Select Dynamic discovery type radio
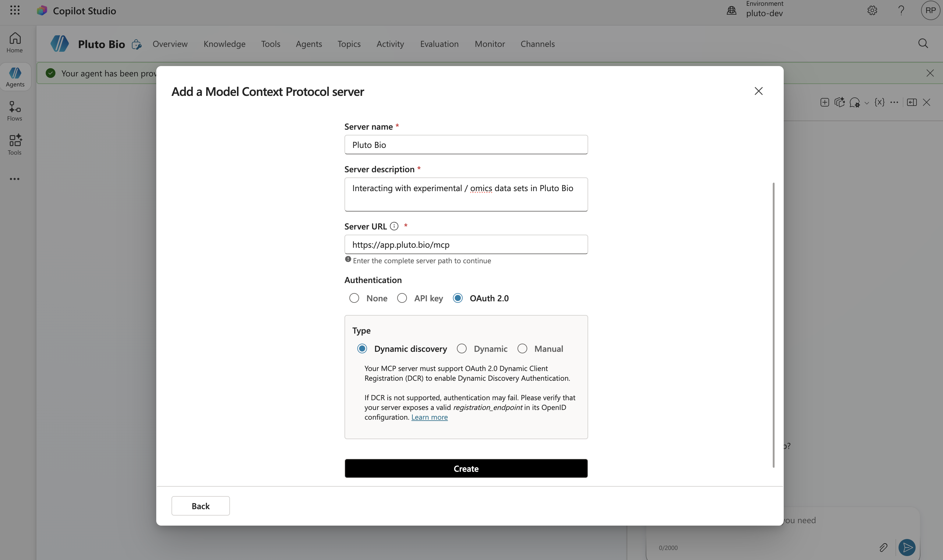 362,349
